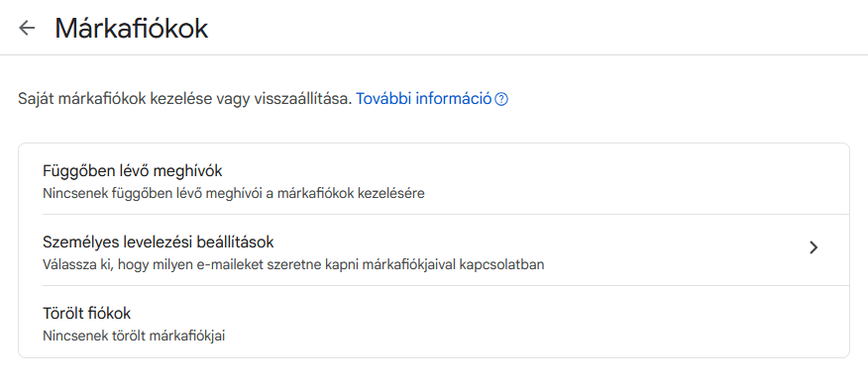Image resolution: width=868 pixels, height=386 pixels.
Task: Go back using the left arrow icon
Action: pos(27,28)
